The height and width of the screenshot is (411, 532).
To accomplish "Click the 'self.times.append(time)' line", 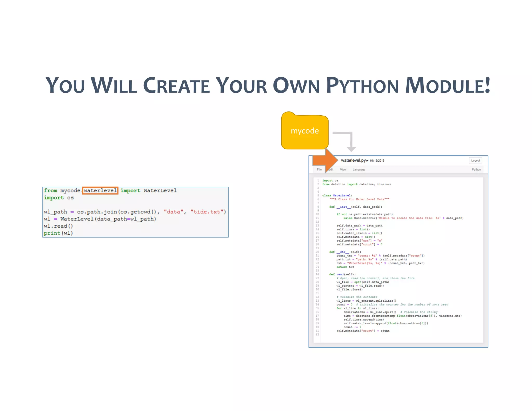I will [364, 320].
